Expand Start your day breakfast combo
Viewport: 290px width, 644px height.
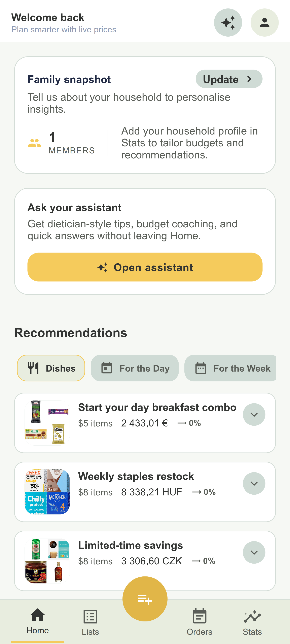254,414
